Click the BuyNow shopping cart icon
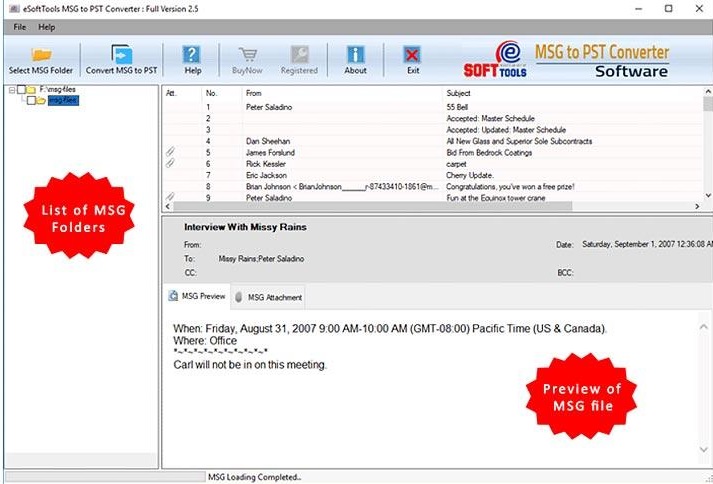The image size is (713, 484). [247, 55]
